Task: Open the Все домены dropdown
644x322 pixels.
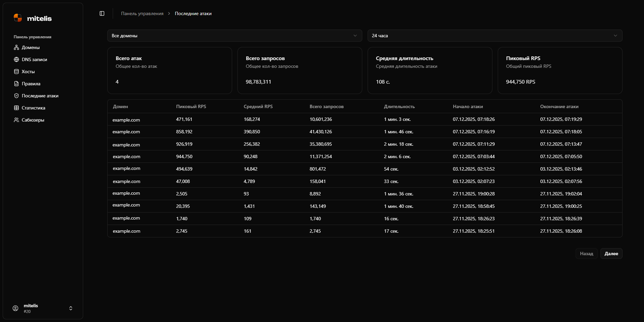Action: [x=234, y=36]
